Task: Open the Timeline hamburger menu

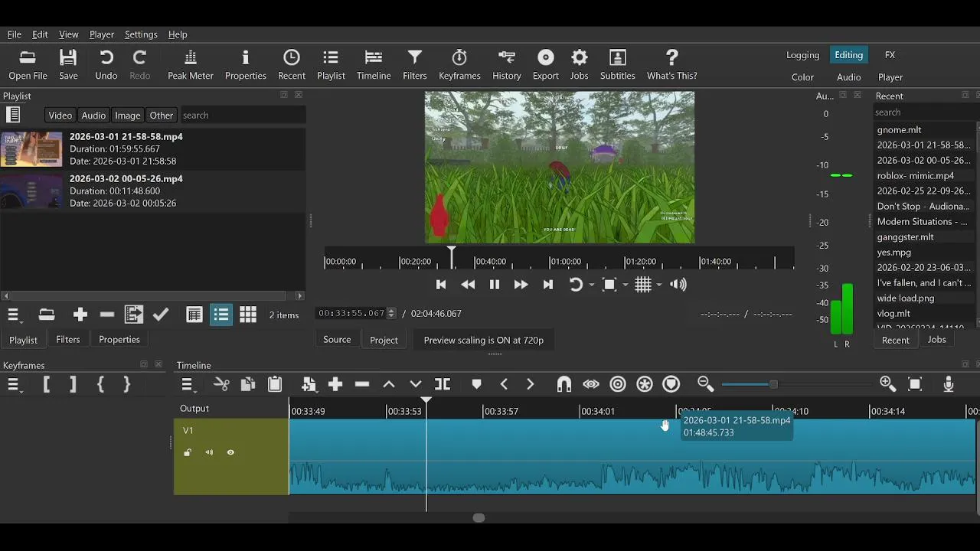Action: (x=188, y=384)
